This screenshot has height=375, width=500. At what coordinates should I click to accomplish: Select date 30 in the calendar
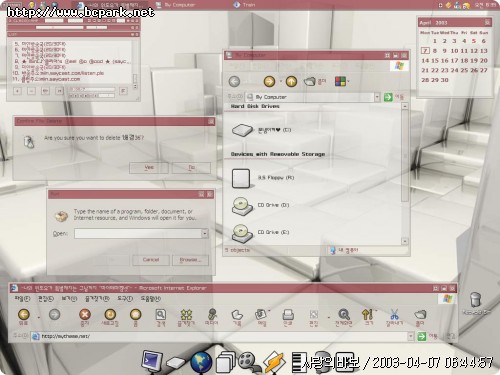pos(444,80)
